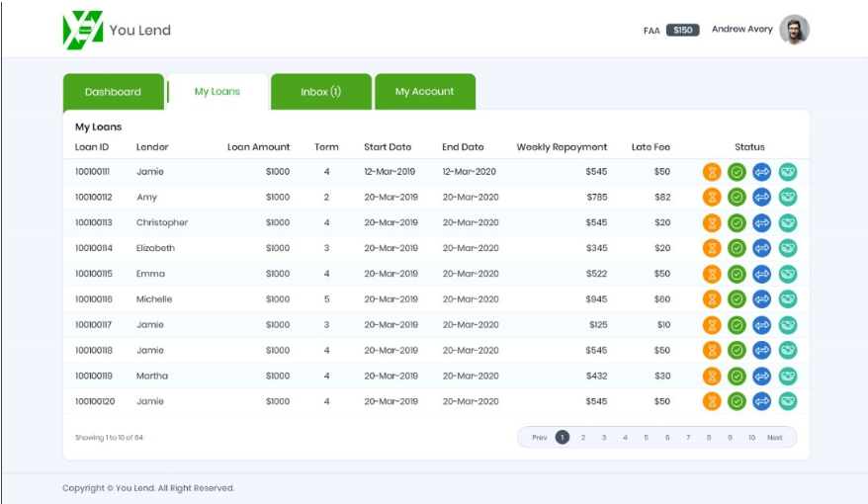This screenshot has height=504, width=868.
Task: Click the orange hourglass icon for loan 100100111
Action: pos(712,172)
